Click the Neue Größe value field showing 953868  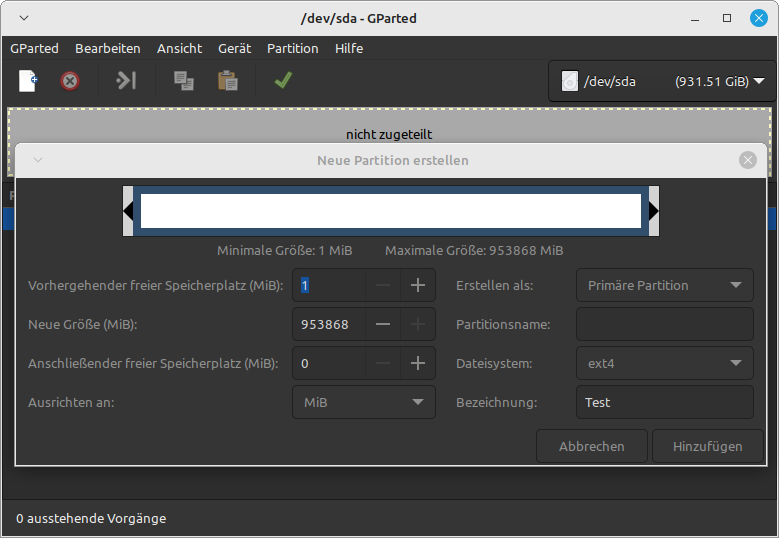tap(329, 324)
